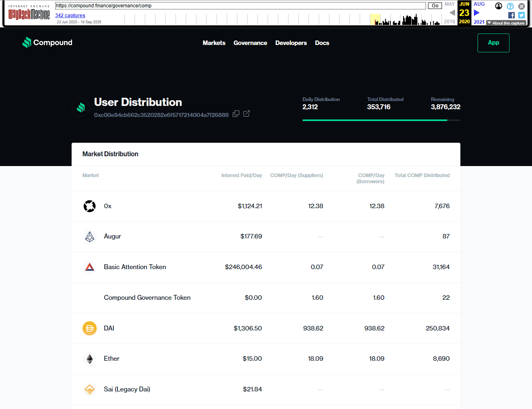Open the 342 captures link

click(70, 16)
